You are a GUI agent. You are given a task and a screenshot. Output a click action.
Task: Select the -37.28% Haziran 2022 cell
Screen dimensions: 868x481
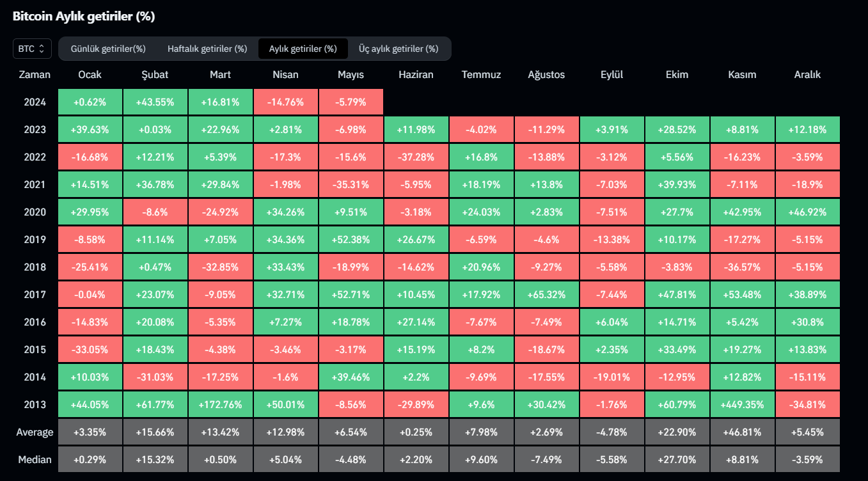click(x=416, y=157)
